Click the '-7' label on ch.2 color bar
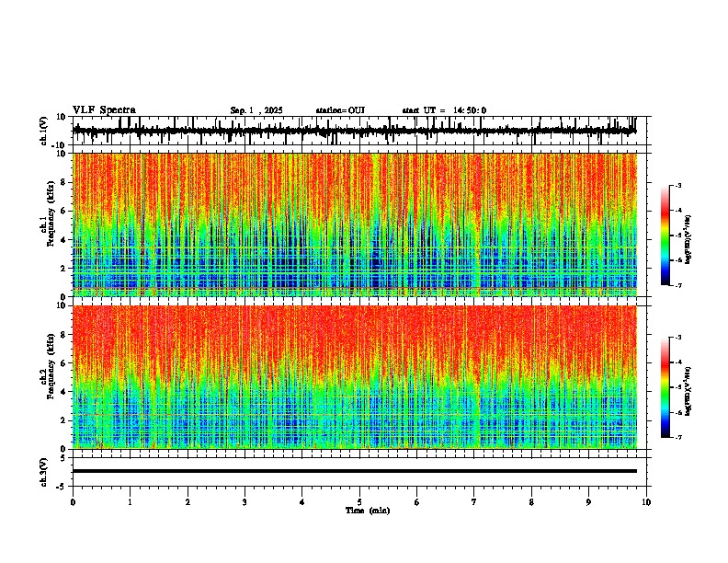The height and width of the screenshot is (563, 728). point(678,437)
